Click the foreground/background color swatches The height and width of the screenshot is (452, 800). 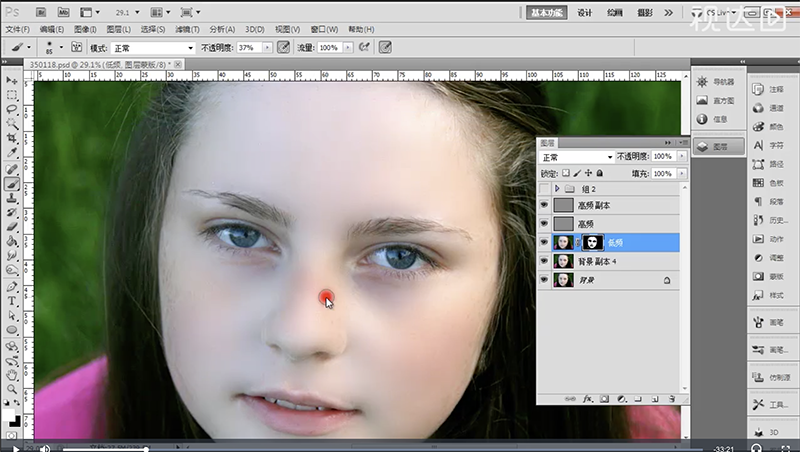click(12, 417)
